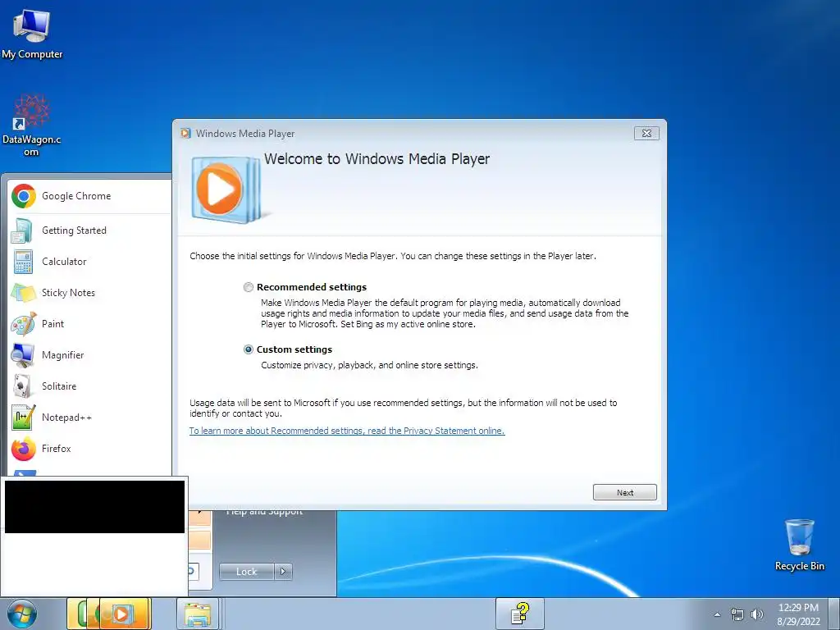Launch Solitaire from Start menu

pyautogui.click(x=90, y=386)
